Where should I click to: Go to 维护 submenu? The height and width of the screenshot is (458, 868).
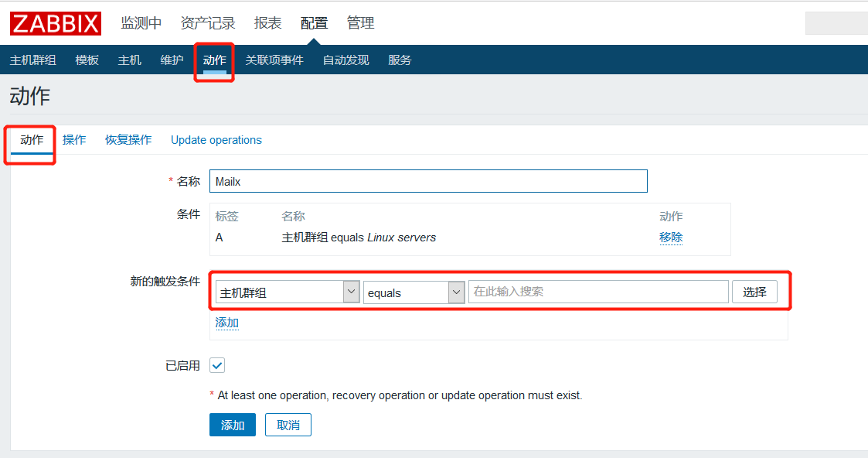[x=172, y=60]
